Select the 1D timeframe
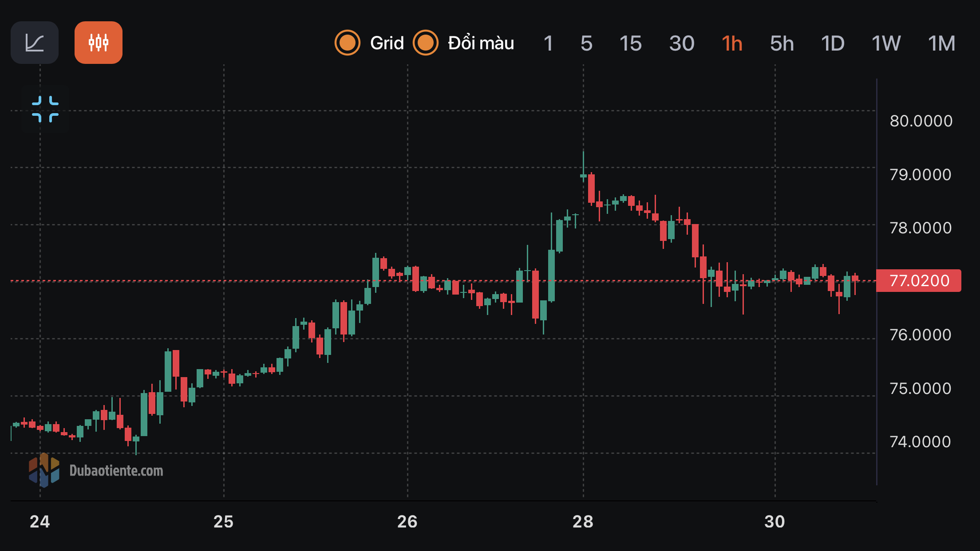The width and height of the screenshot is (980, 551). [833, 43]
